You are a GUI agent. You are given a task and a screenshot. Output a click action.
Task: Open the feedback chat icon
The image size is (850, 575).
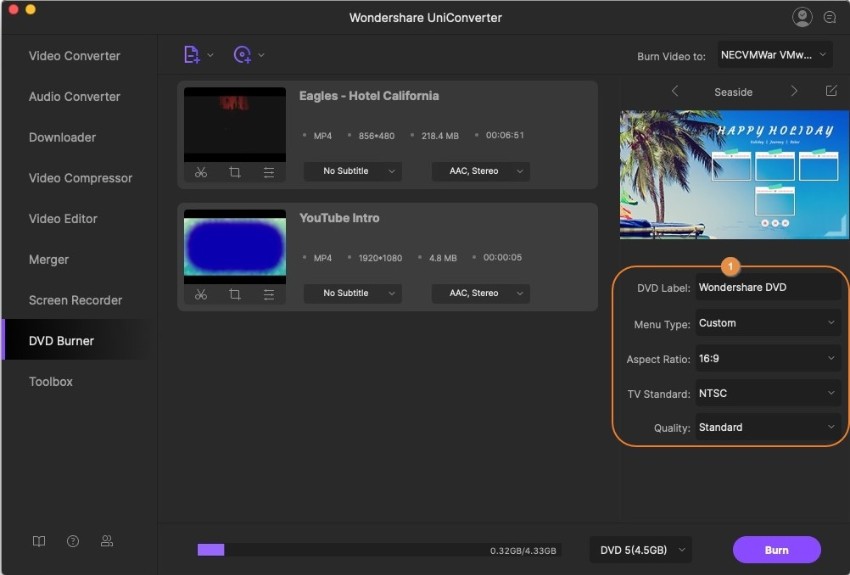point(829,17)
